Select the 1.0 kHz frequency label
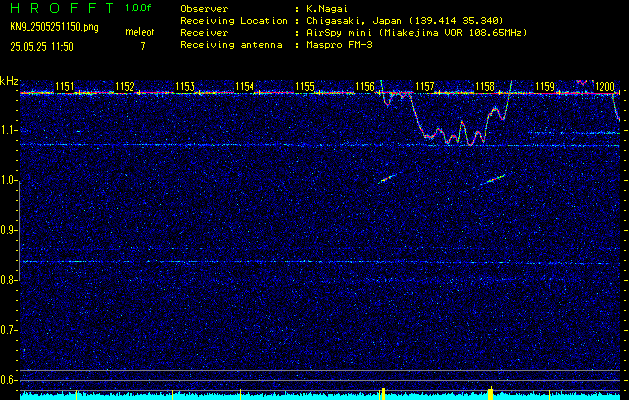629x400 pixels. [x=9, y=180]
